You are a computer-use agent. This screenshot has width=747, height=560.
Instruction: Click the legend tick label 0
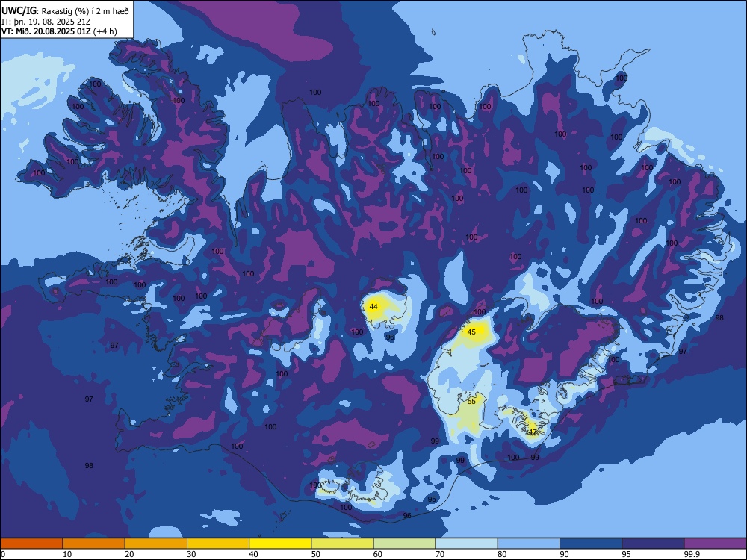tap(3, 554)
